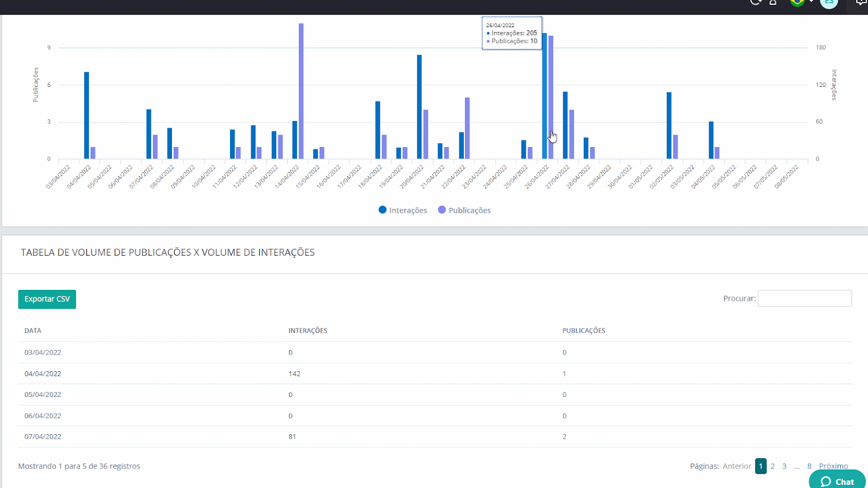Toggle Publicações series in chart legend
The image size is (868, 488).
[464, 210]
